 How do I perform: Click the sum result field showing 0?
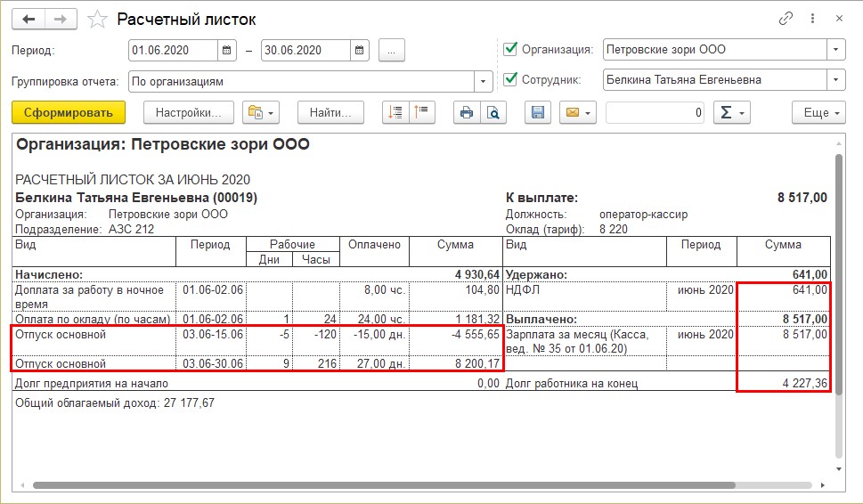[655, 112]
